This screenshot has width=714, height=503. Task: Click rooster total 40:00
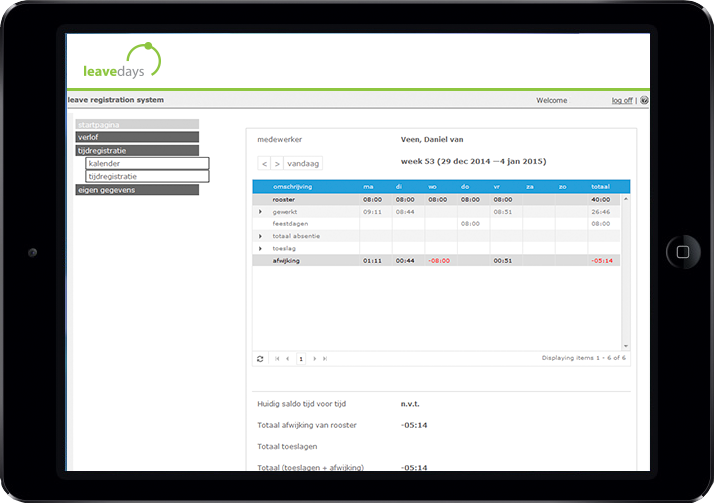tap(601, 199)
